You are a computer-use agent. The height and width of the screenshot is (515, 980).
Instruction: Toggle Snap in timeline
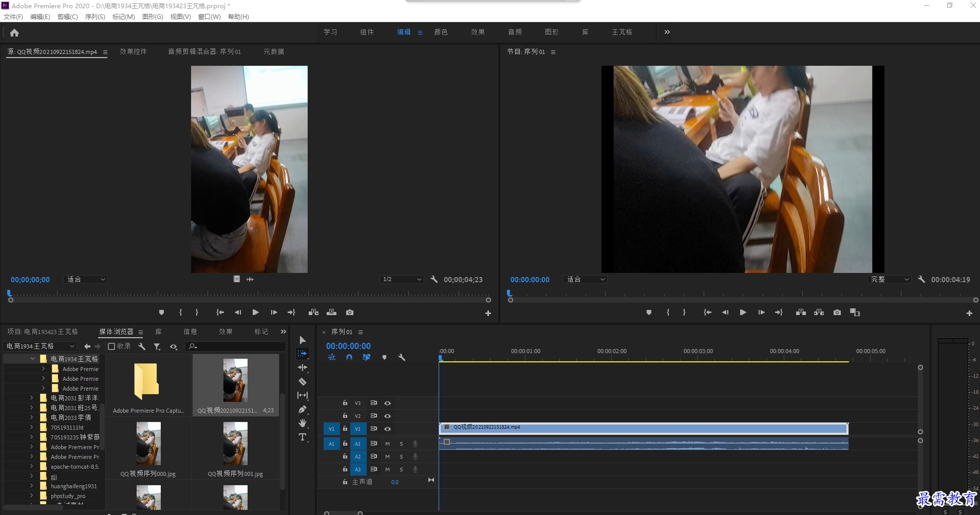click(349, 357)
